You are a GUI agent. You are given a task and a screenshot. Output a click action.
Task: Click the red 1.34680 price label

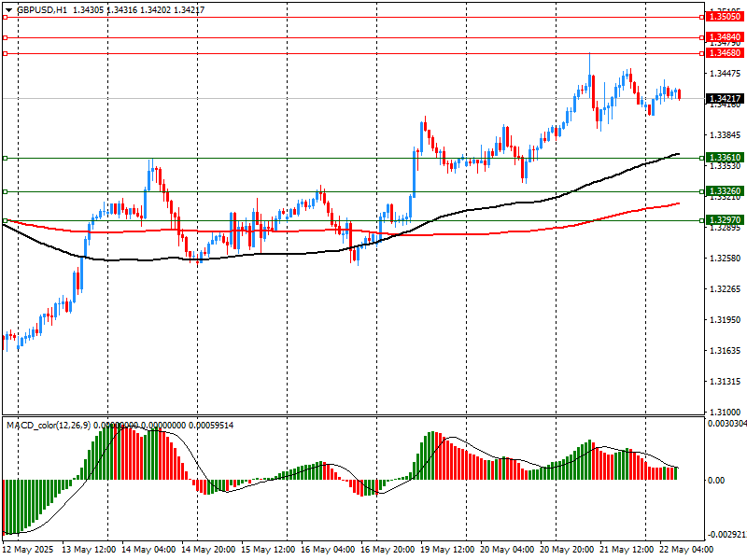pos(725,53)
